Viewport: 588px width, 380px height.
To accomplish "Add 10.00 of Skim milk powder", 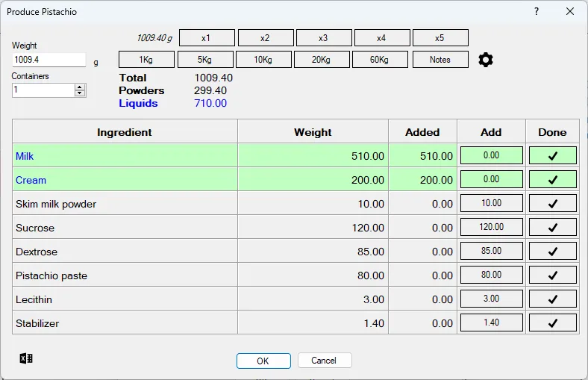I will click(x=491, y=203).
